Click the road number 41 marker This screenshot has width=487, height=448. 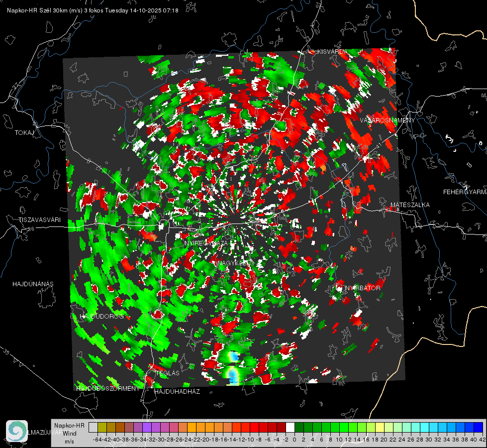point(379,145)
